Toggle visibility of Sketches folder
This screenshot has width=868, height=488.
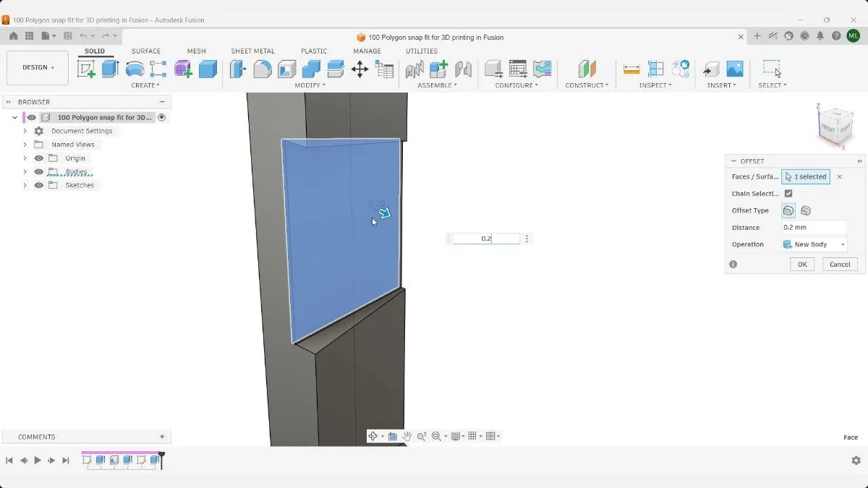pos(39,185)
